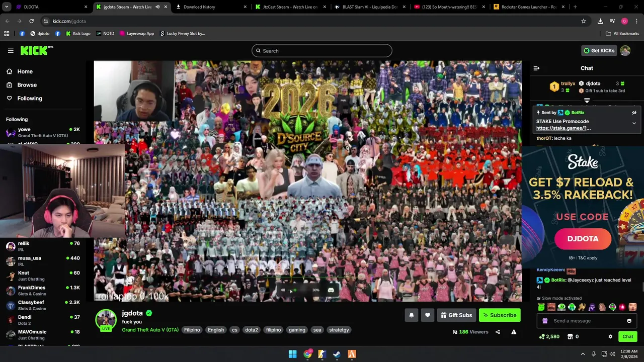Open Dendi Dota 2 channel
The width and height of the screenshot is (644, 362).
click(43, 320)
